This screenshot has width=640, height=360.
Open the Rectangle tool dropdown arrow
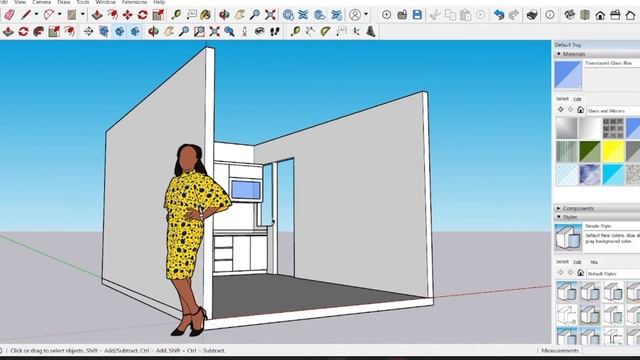click(x=82, y=15)
